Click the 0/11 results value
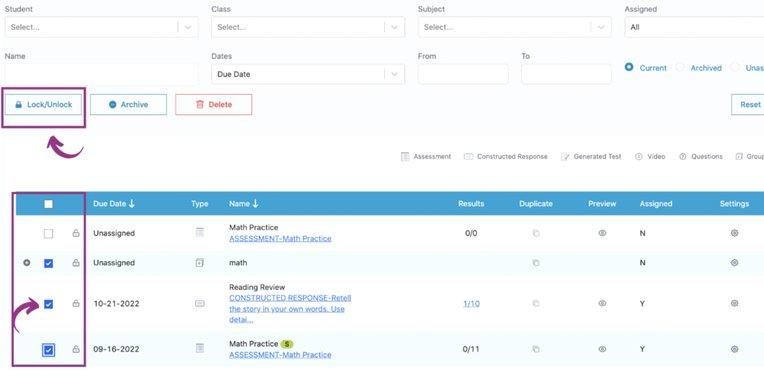 [471, 349]
